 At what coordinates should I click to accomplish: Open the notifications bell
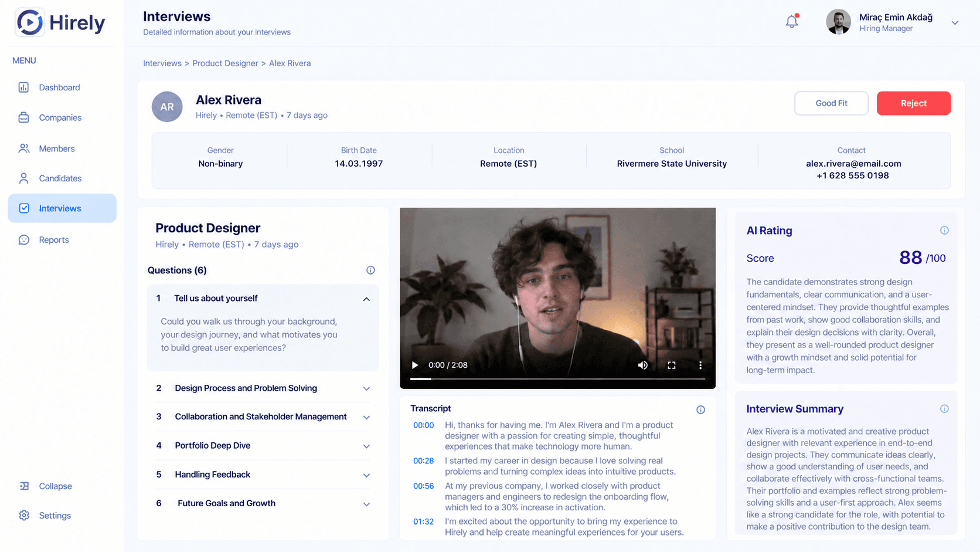[x=792, y=22]
